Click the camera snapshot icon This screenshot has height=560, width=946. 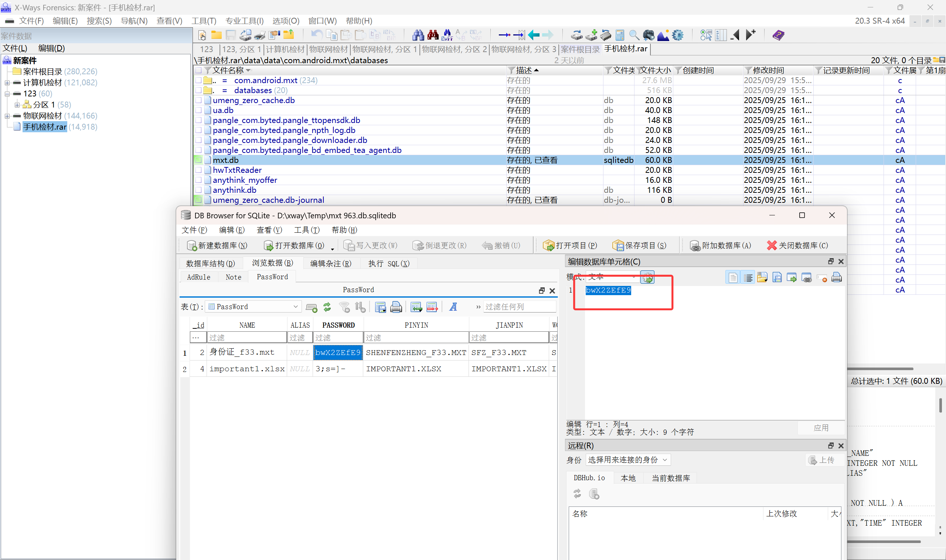pos(649,35)
